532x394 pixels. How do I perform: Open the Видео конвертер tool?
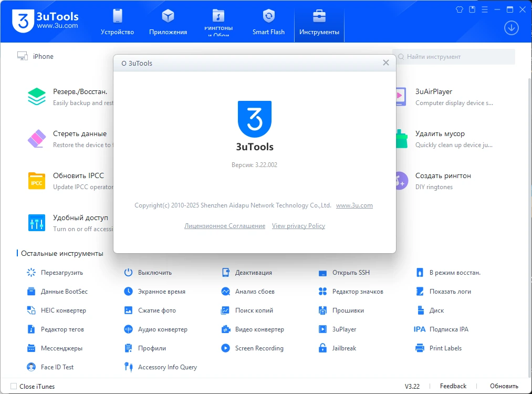click(253, 329)
